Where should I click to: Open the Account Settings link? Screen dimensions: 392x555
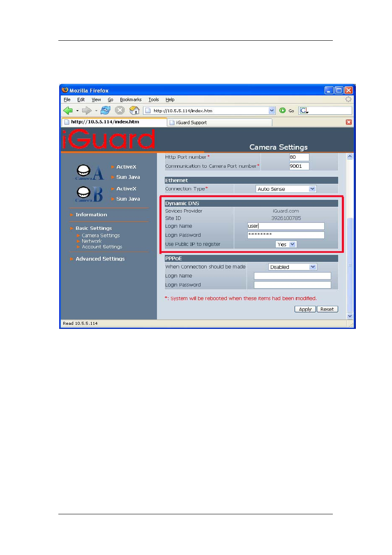pyautogui.click(x=102, y=247)
